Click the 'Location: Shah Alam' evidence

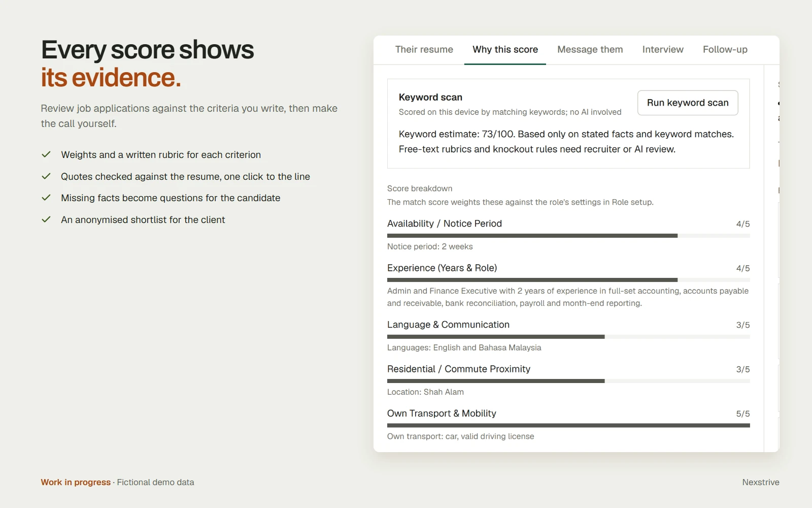tap(425, 392)
